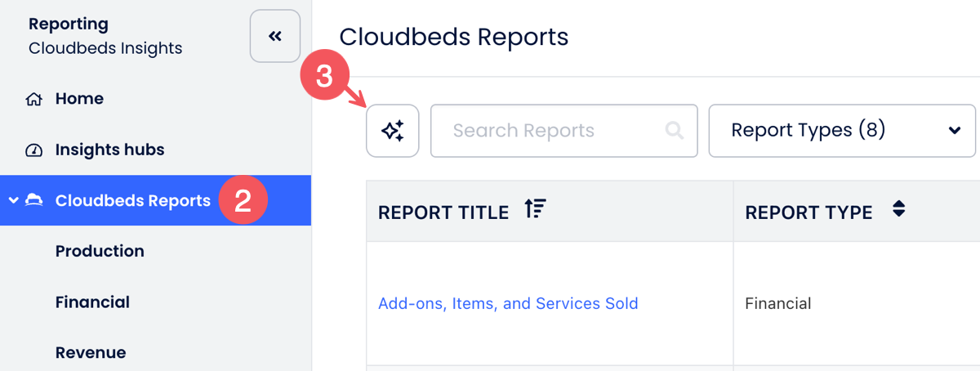This screenshot has width=980, height=371.
Task: Click the Report Types dropdown arrow
Action: [954, 131]
